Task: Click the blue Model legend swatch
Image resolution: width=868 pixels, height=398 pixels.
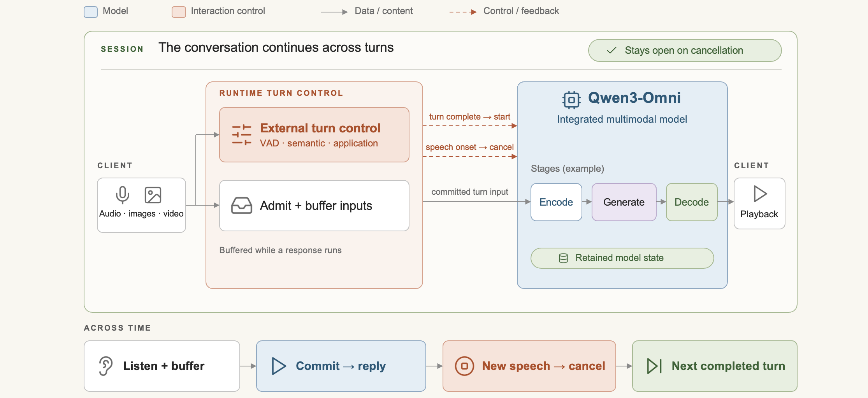Action: [x=91, y=12]
